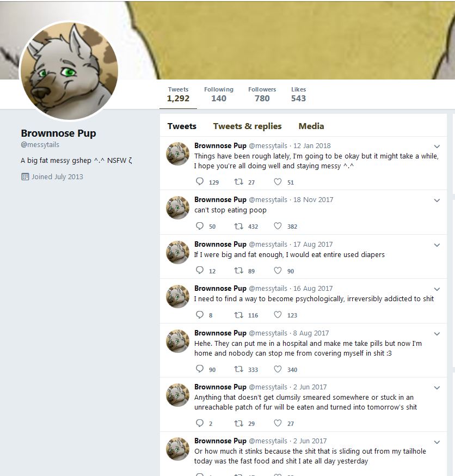Open the reply bubble showing 90 replies

pyautogui.click(x=200, y=369)
